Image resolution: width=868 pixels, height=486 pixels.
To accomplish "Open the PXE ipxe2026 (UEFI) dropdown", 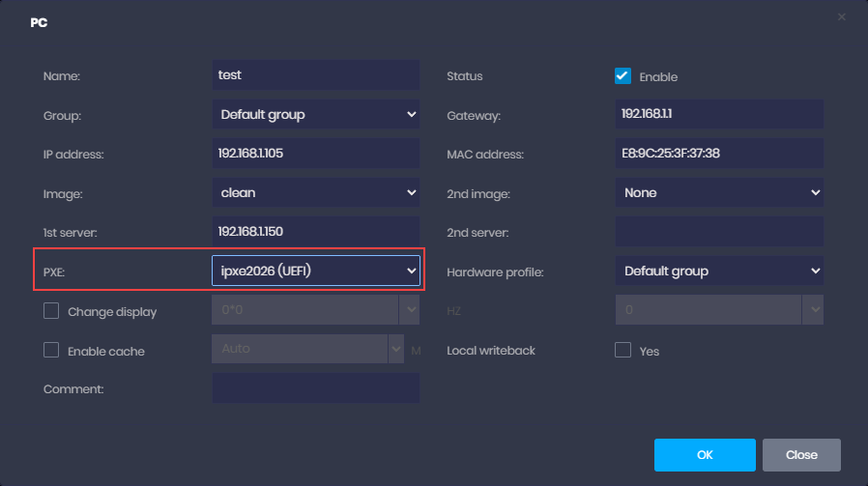I will tap(315, 272).
